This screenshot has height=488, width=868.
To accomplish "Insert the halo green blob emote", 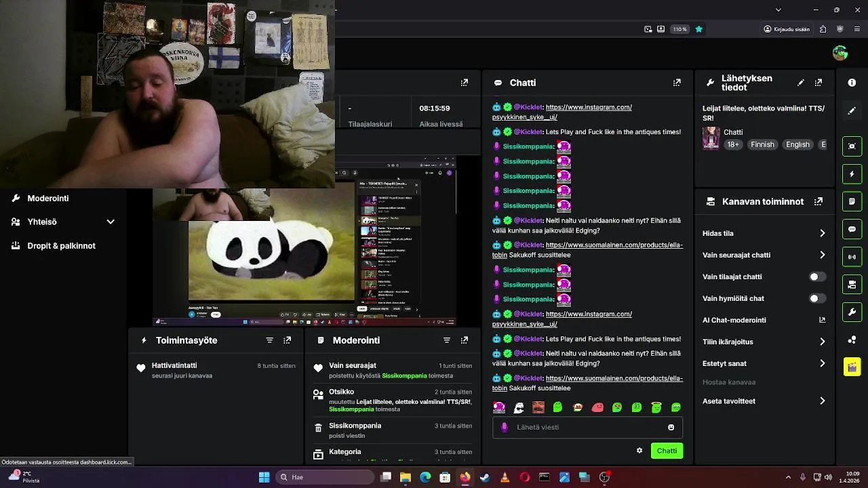I will [x=656, y=407].
